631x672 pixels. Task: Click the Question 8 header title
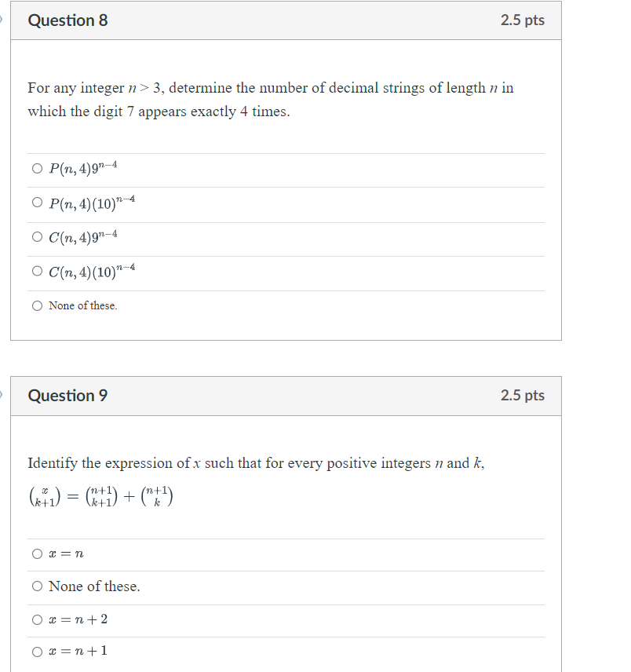[68, 20]
